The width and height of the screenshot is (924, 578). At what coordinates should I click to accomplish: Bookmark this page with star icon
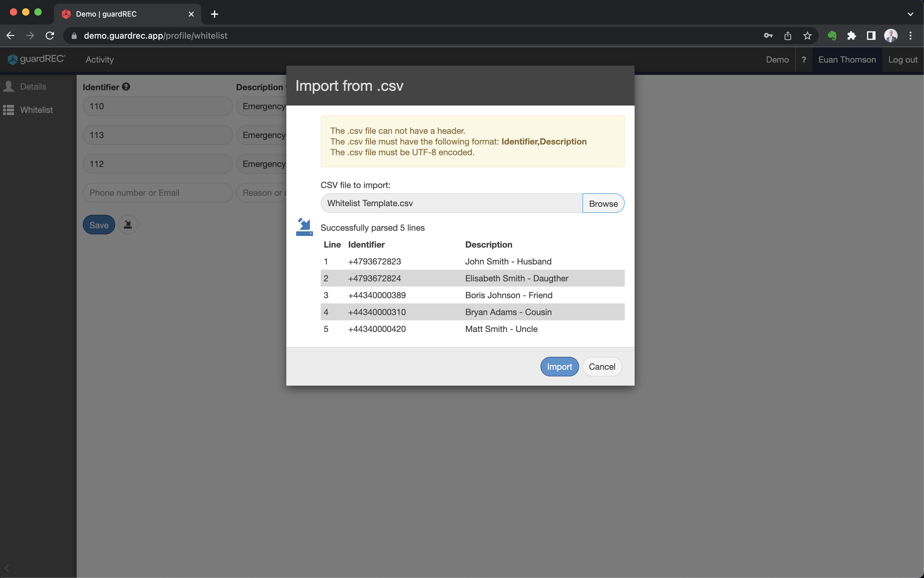(x=807, y=36)
